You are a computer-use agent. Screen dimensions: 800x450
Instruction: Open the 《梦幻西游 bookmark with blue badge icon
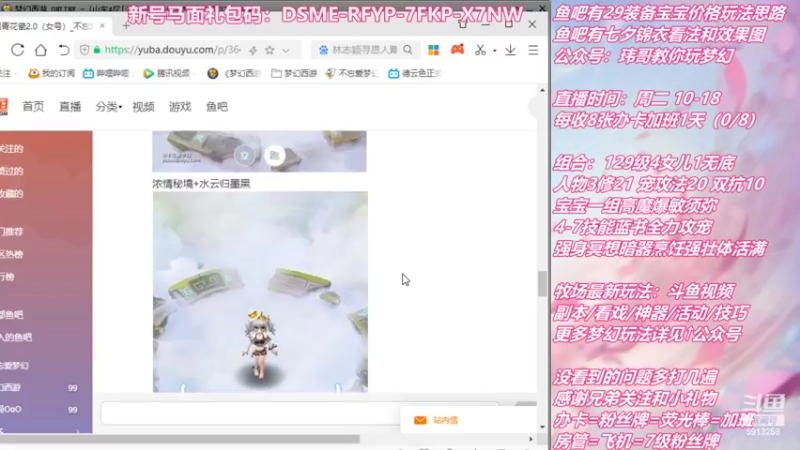tap(234, 73)
